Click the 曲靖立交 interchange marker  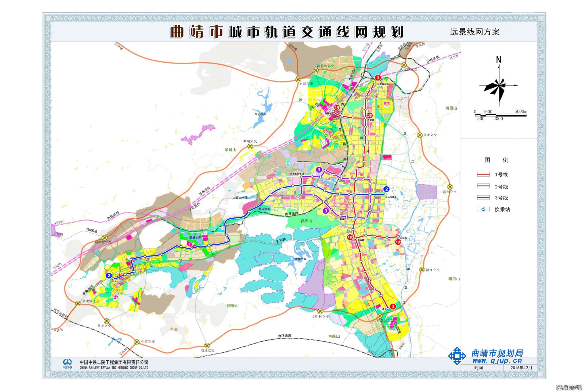(250, 146)
